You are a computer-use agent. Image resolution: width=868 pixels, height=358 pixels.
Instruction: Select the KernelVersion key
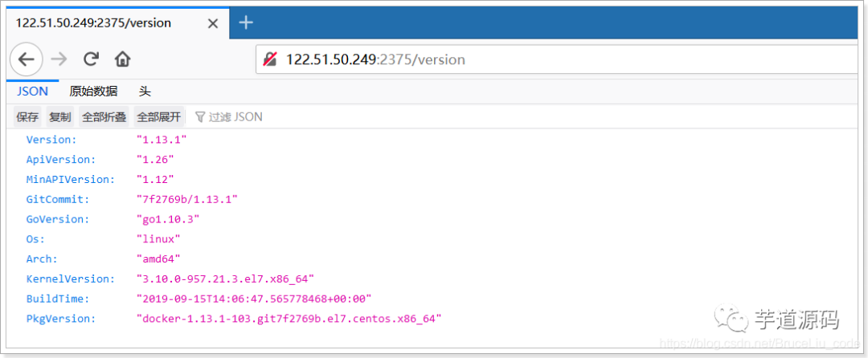pos(70,279)
